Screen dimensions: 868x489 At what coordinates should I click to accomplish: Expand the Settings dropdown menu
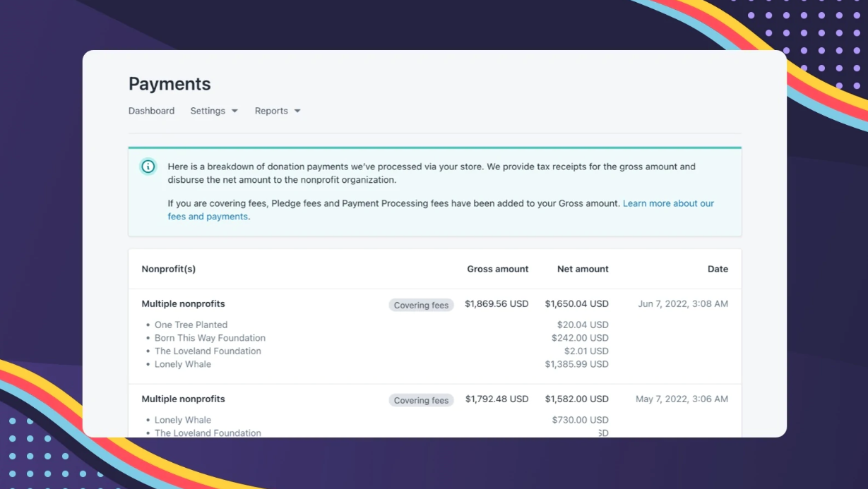point(214,111)
